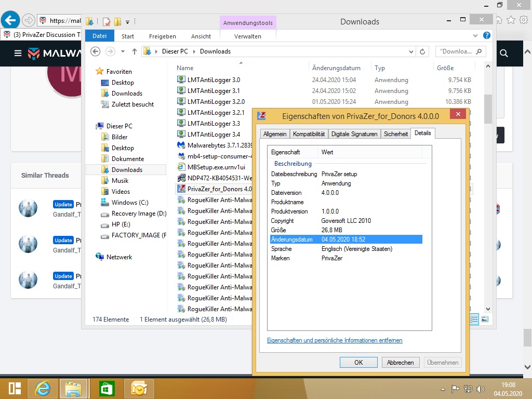Click the Downloads search box
This screenshot has width=532, height=399.
coord(460,51)
